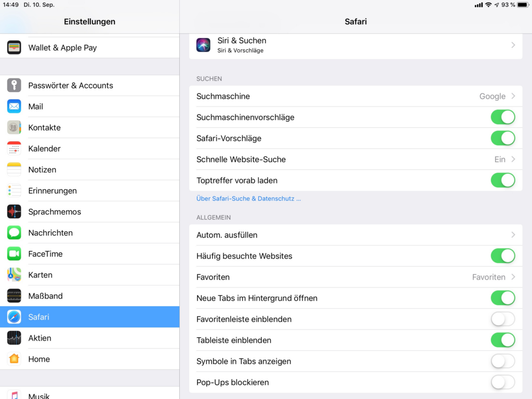Open the Karten maps icon
532x399 pixels.
tap(14, 275)
